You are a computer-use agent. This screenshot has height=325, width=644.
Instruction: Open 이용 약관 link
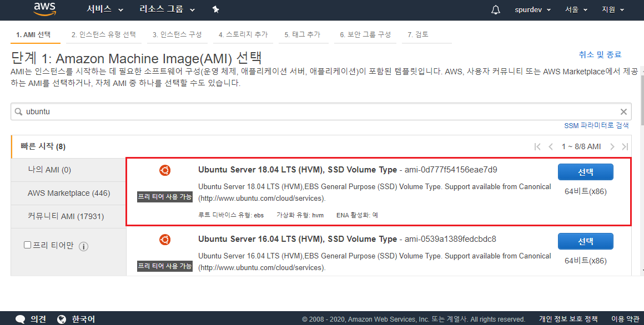[x=625, y=319]
